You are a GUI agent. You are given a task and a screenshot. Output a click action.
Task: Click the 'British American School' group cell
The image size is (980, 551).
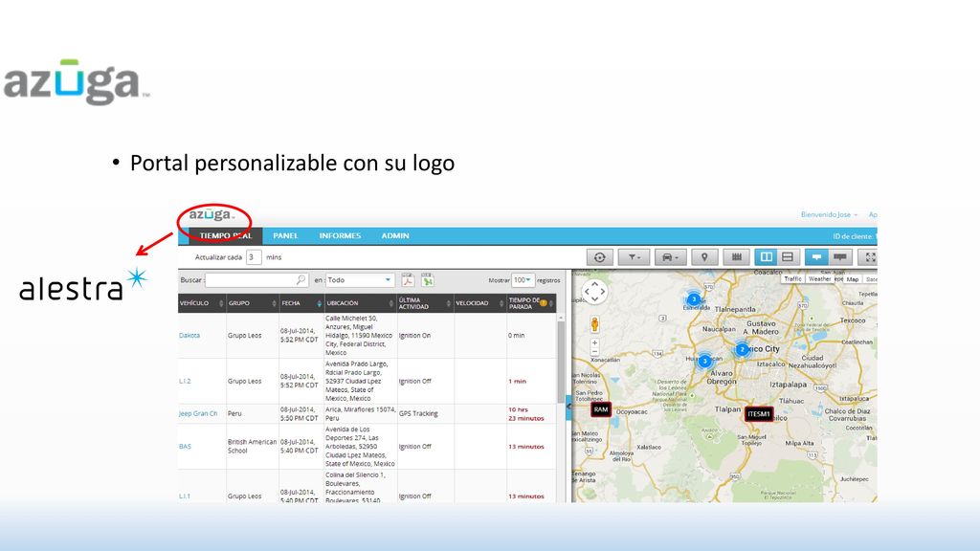(x=252, y=446)
